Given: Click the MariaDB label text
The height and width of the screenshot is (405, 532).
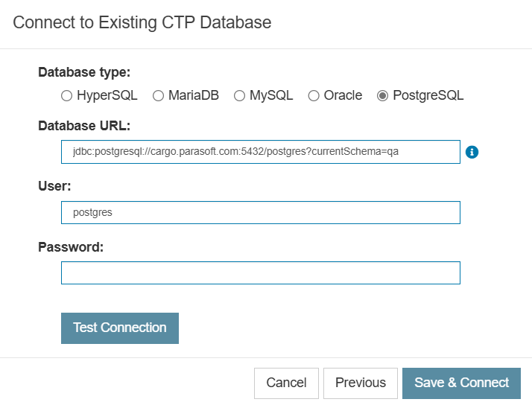Looking at the screenshot, I should 194,95.
